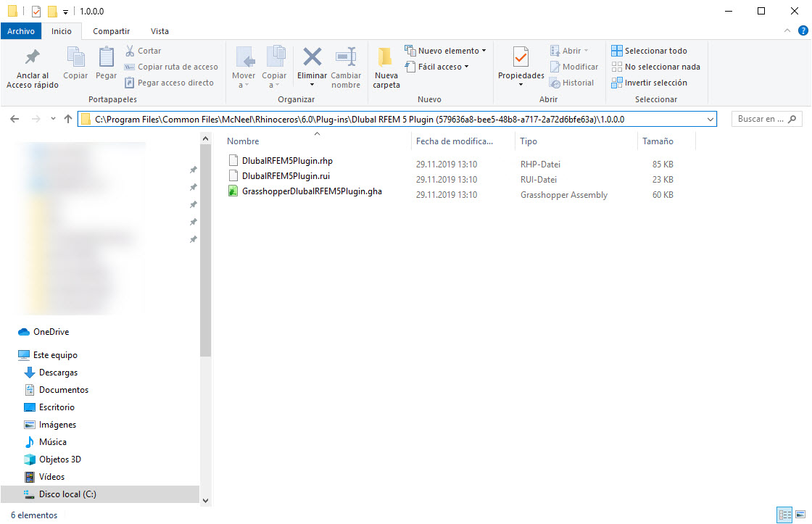Open recent locations dropdown arrow
Screen dimensions: 812x524
[x=53, y=119]
